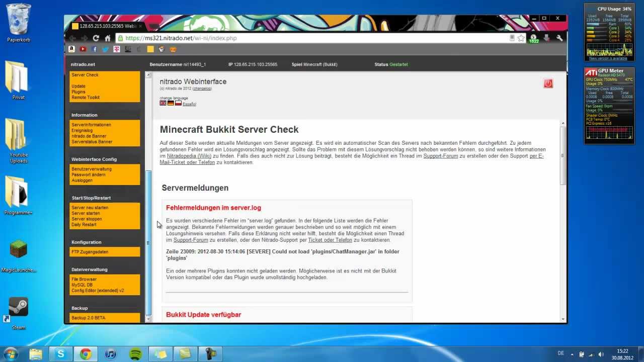Screen dimensions: 644x362
Task: Open the Amazon bookmark
Action: click(71, 49)
